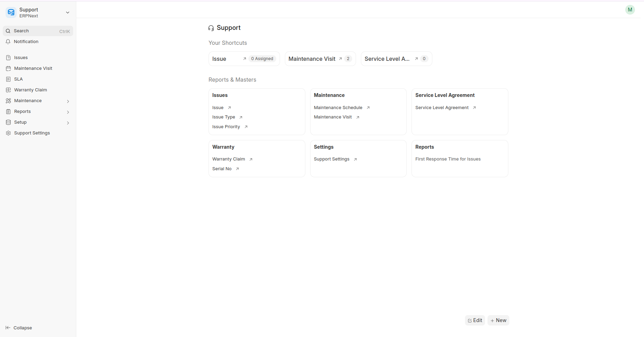The width and height of the screenshot is (644, 337).
Task: Open First Response Time for Issues report
Action: coord(448,159)
